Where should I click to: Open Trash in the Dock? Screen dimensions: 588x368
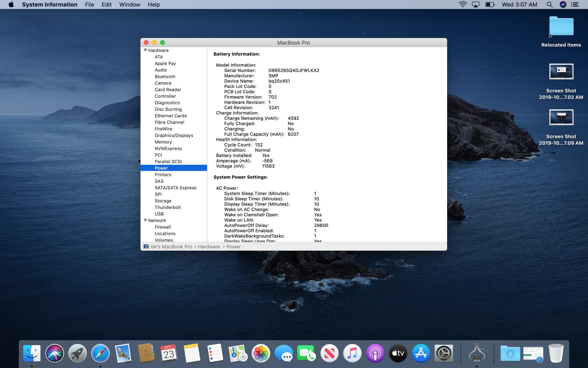coord(556,353)
